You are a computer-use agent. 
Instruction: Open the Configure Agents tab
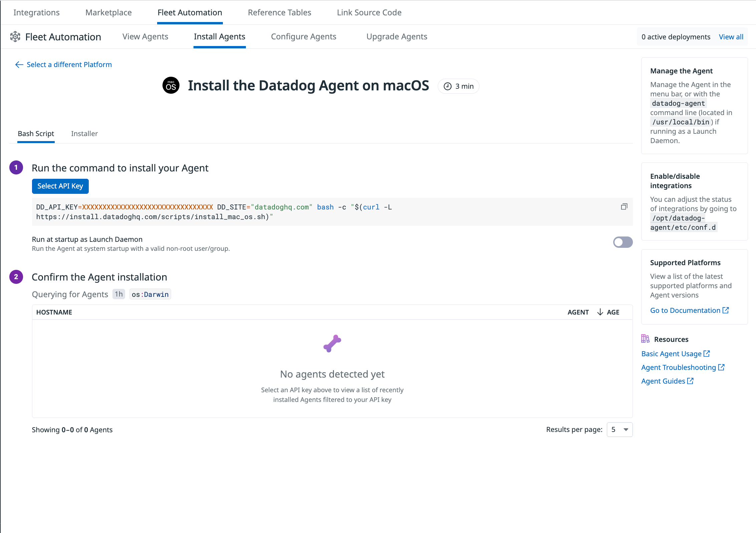click(x=304, y=37)
